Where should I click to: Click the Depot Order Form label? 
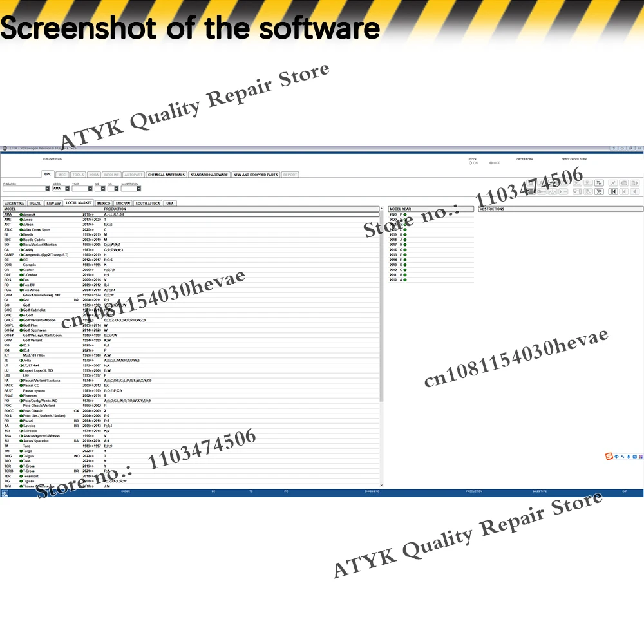click(x=574, y=159)
